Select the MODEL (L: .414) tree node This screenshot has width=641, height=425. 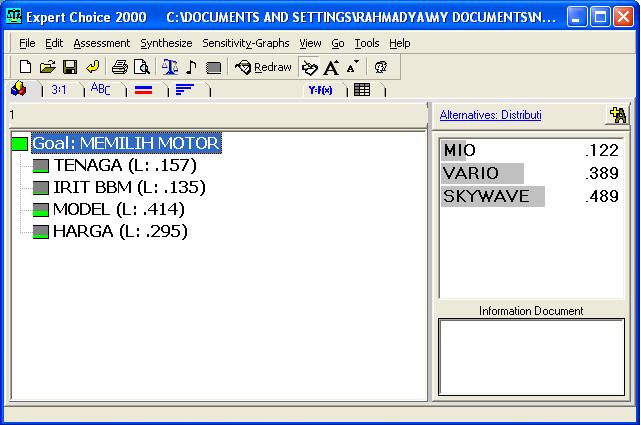click(118, 209)
